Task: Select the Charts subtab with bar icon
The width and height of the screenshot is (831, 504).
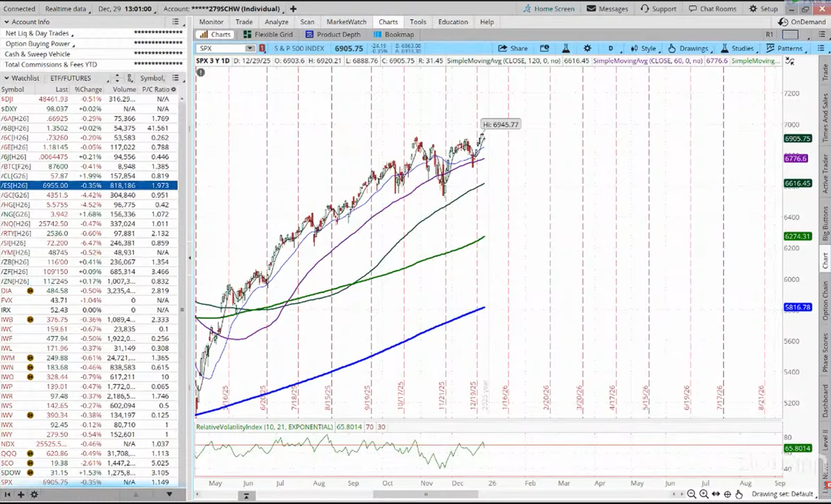Action: coord(215,35)
